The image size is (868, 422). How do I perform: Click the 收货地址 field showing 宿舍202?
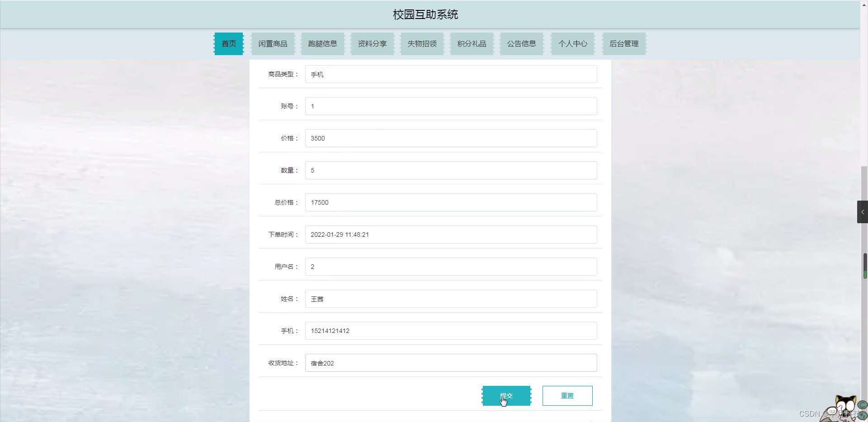[x=451, y=363]
